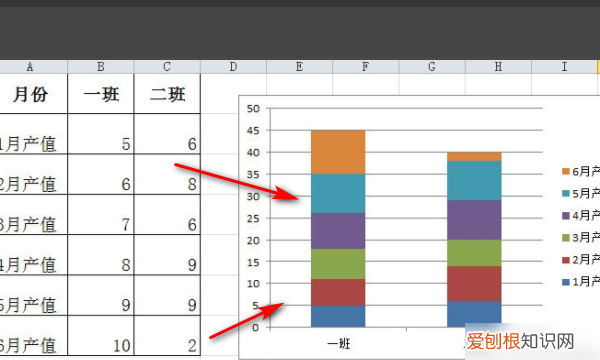The width and height of the screenshot is (600, 360).
Task: Select blue 1月 segment of second bar
Action: coord(474,314)
